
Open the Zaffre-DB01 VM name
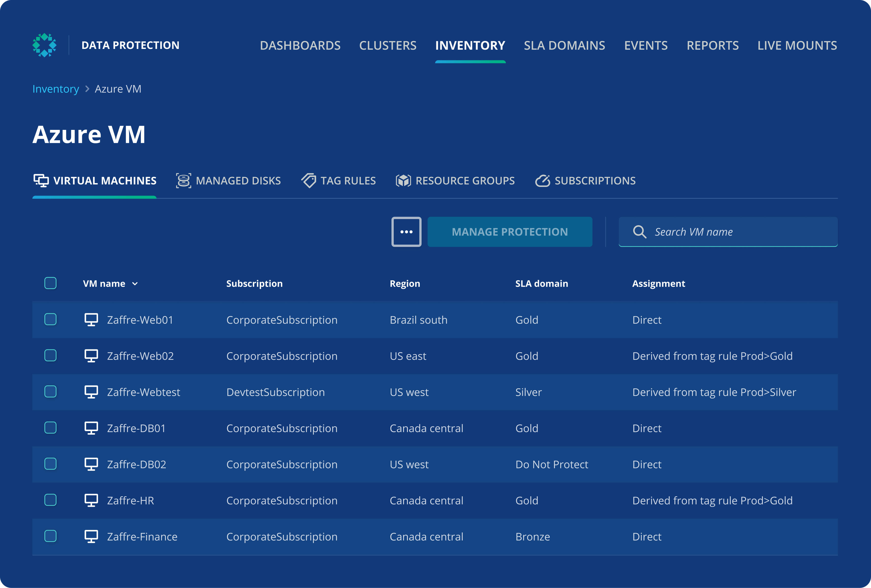tap(137, 428)
